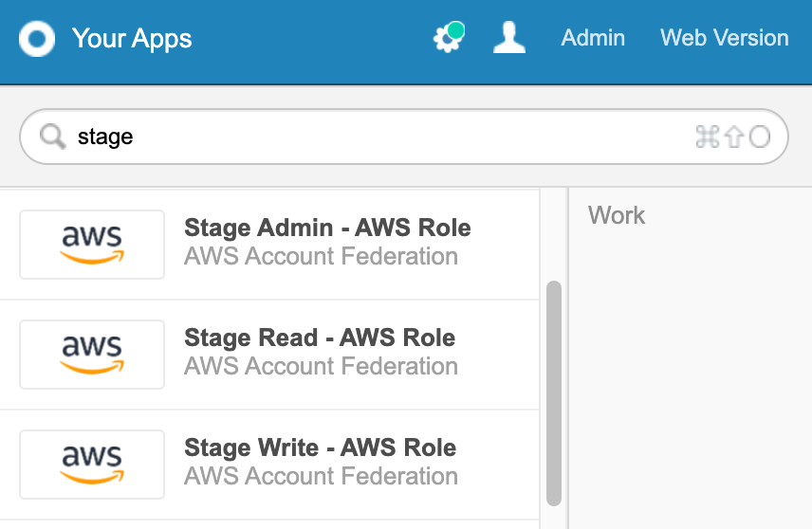
Task: Click AWS Account Federation under Stage Read
Action: click(321, 366)
